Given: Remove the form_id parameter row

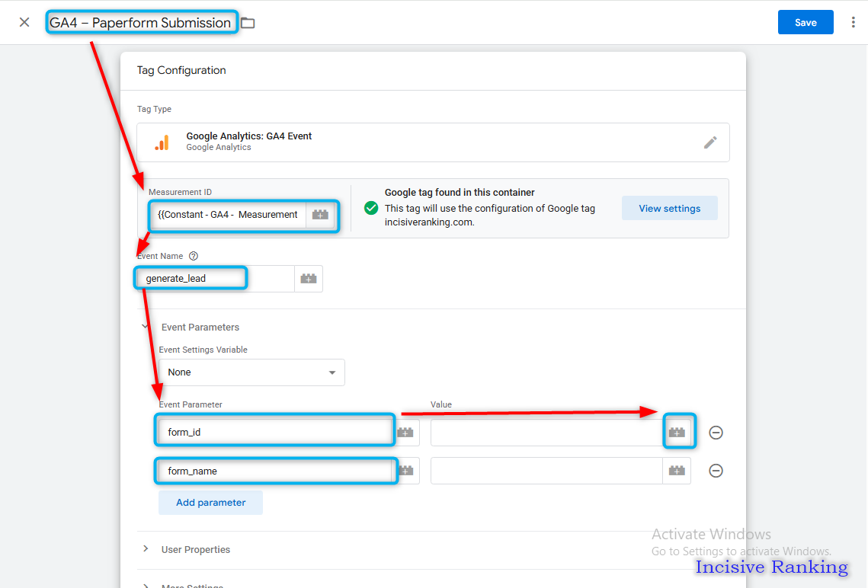Looking at the screenshot, I should (x=716, y=432).
